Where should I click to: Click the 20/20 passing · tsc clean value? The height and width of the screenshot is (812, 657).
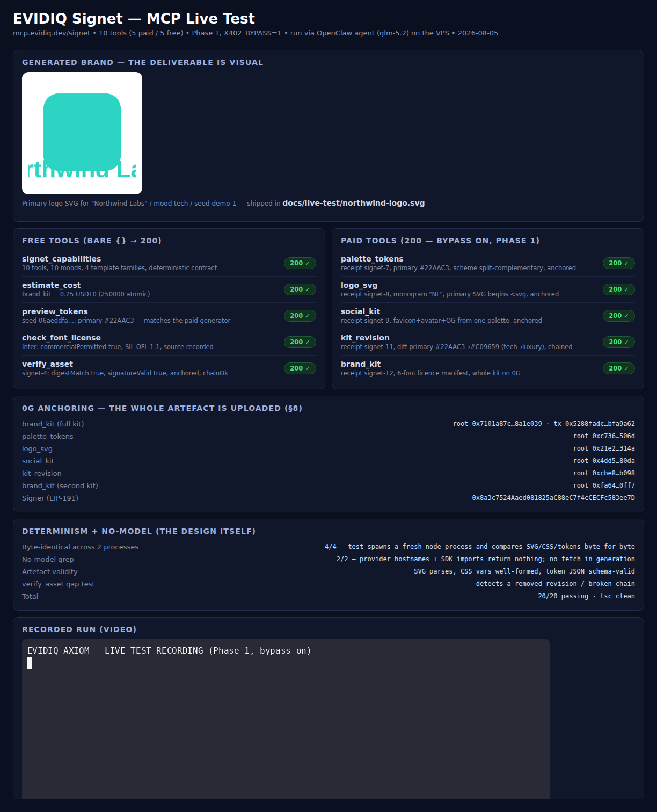(x=586, y=596)
